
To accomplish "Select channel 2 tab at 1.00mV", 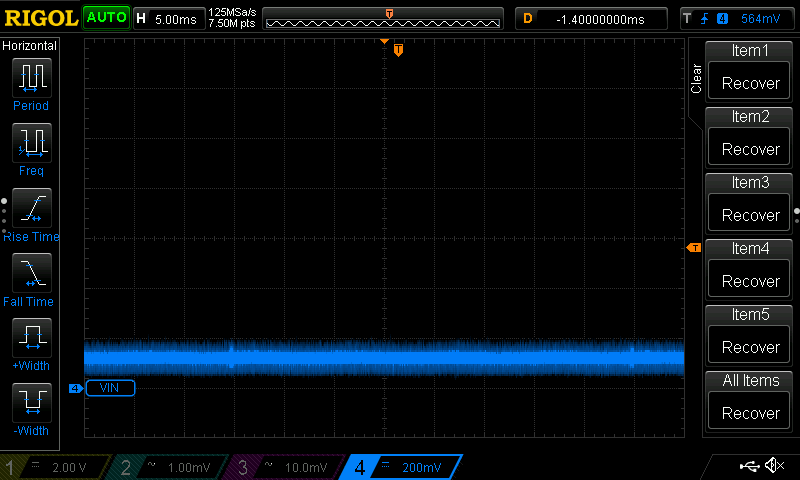I will tap(168, 467).
